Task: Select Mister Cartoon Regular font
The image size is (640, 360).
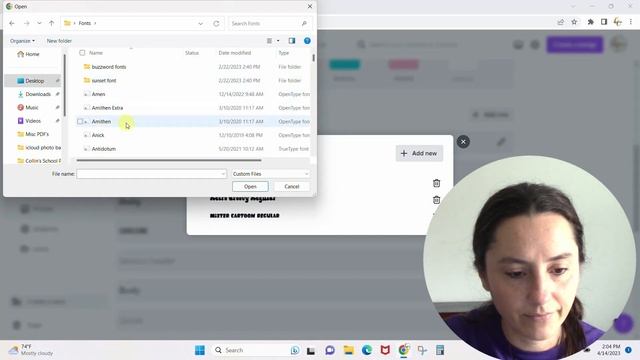Action: tap(244, 216)
